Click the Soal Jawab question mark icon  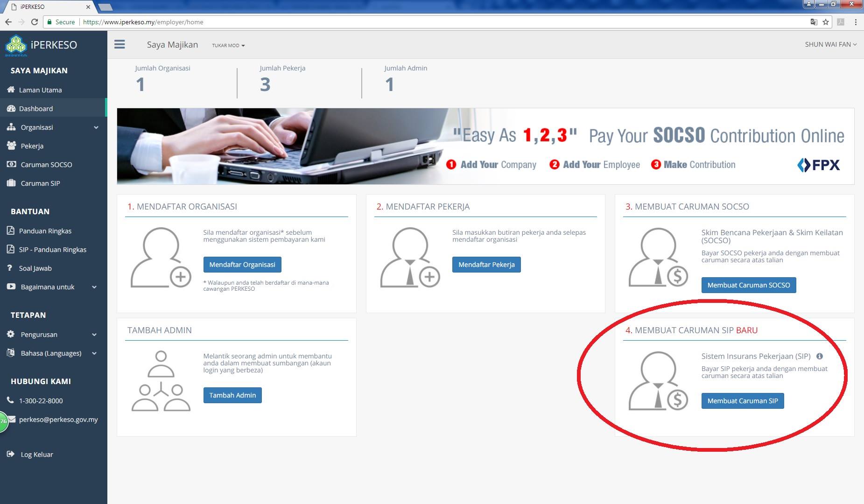click(x=9, y=268)
